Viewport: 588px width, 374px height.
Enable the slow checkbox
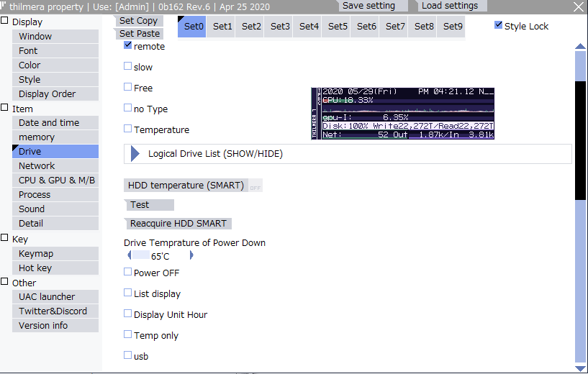coord(128,66)
